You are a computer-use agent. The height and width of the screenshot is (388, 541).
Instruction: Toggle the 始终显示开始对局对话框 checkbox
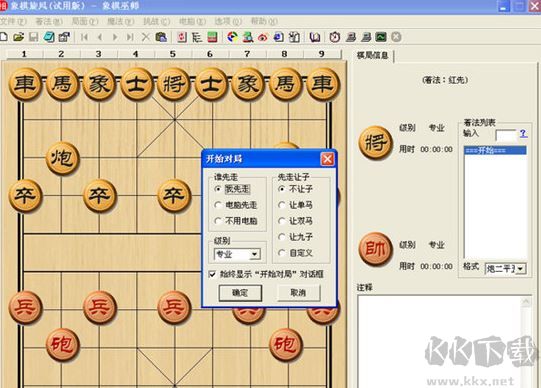[x=213, y=274]
